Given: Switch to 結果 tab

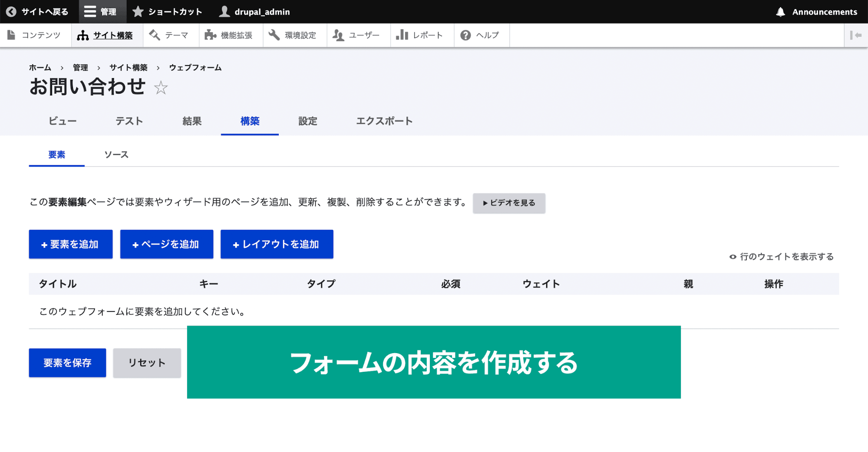Looking at the screenshot, I should click(x=192, y=121).
